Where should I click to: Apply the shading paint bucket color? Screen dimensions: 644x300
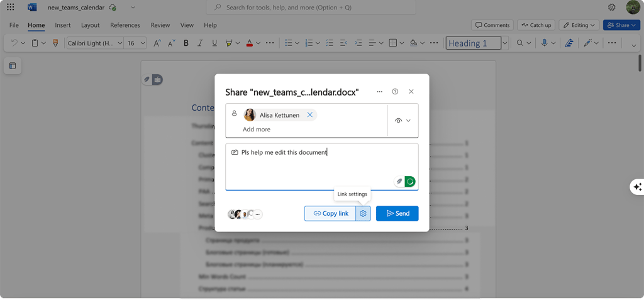point(414,43)
